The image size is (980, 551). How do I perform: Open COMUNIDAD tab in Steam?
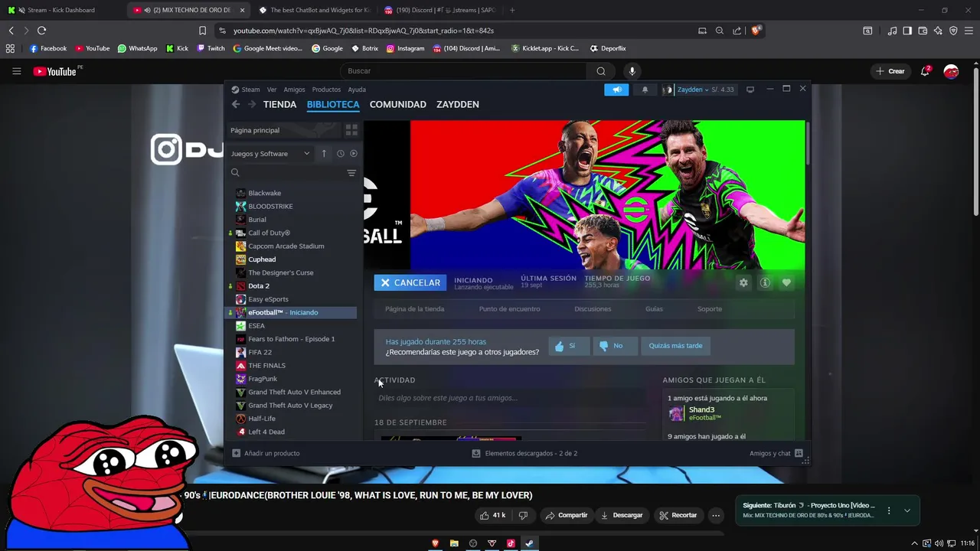pyautogui.click(x=397, y=104)
